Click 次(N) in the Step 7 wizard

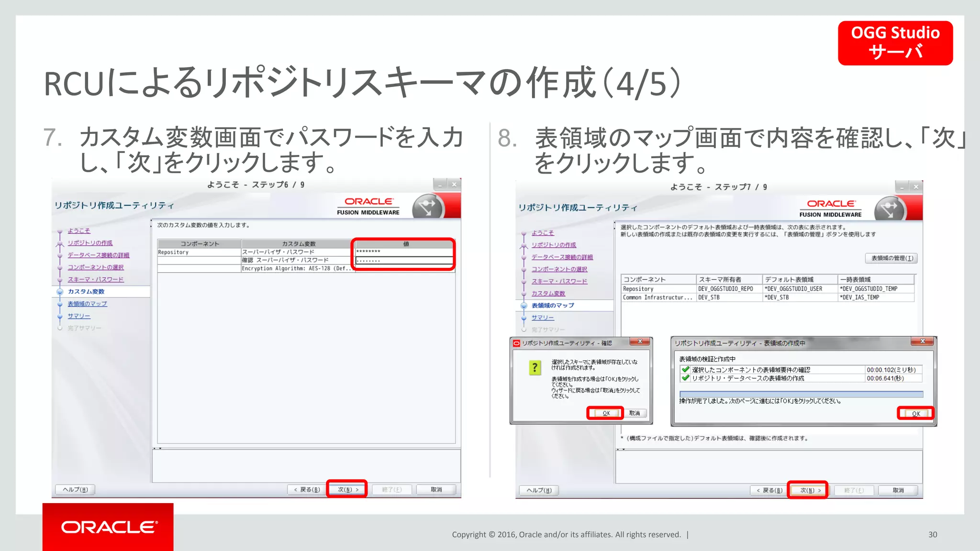tap(810, 490)
